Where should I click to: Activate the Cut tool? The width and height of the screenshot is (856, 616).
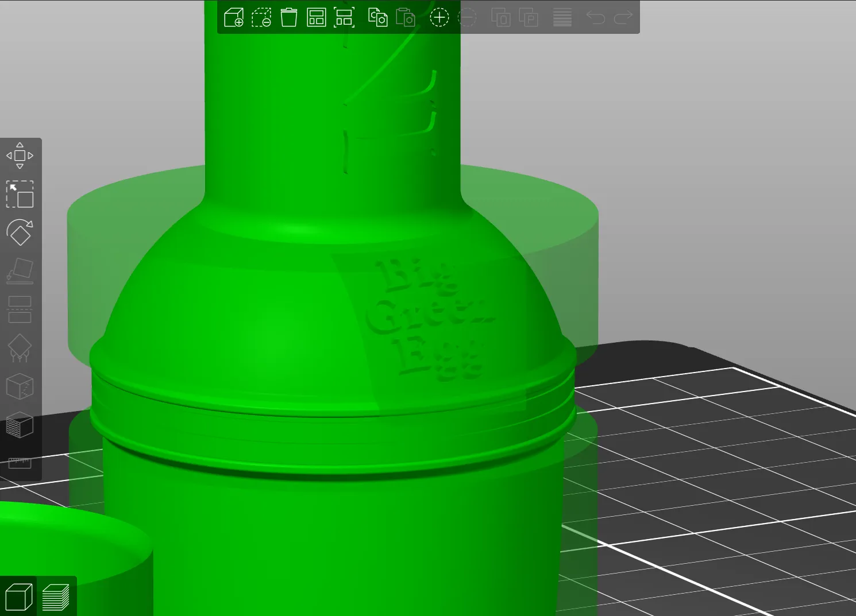click(20, 309)
